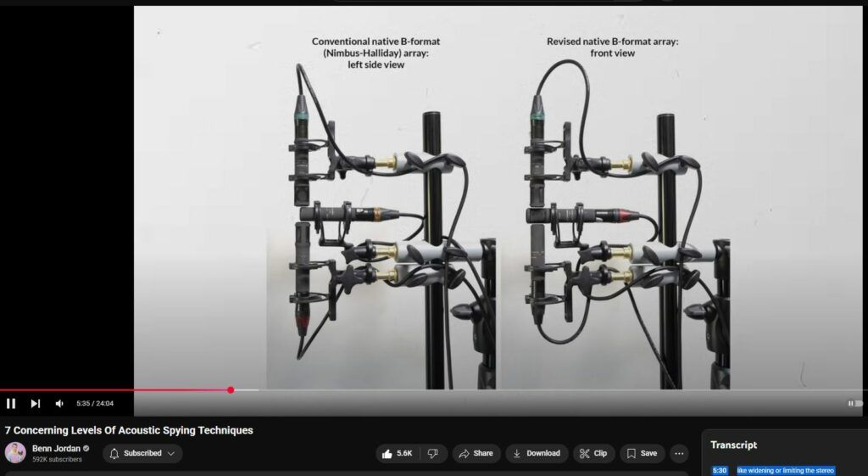
Task: Jump to the 5:30 transcript timestamp
Action: click(x=720, y=470)
